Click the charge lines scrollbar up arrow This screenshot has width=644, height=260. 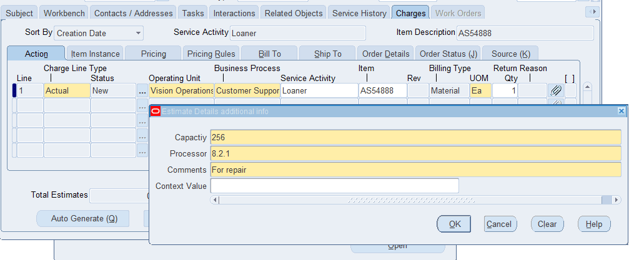point(587,87)
